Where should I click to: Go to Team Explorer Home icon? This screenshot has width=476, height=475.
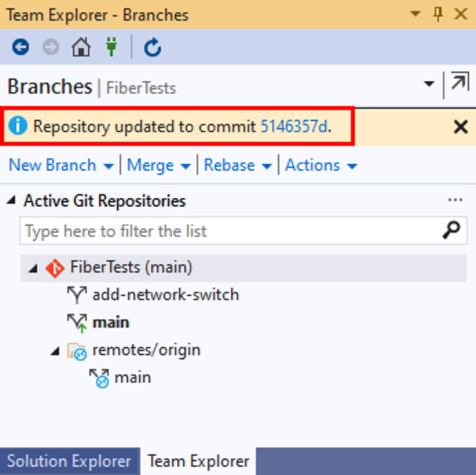pyautogui.click(x=81, y=47)
